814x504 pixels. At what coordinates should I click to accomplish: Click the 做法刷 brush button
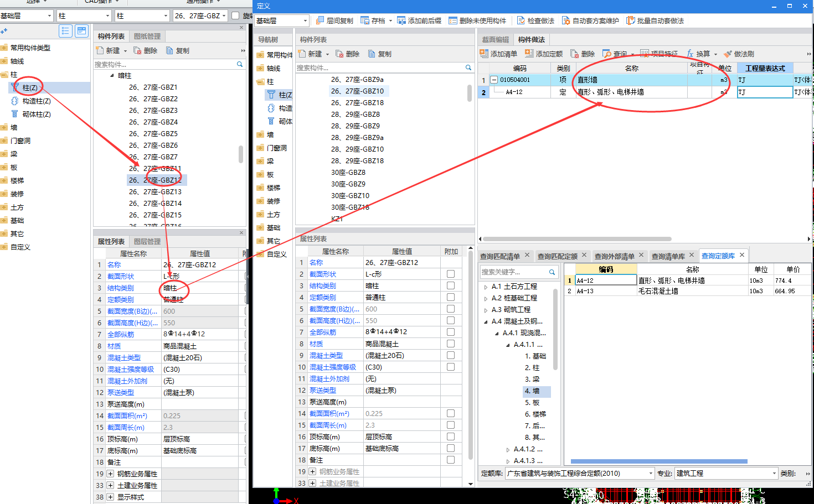[739, 54]
